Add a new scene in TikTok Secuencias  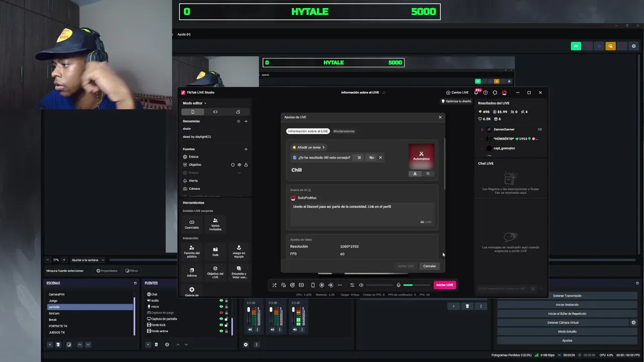point(246,121)
